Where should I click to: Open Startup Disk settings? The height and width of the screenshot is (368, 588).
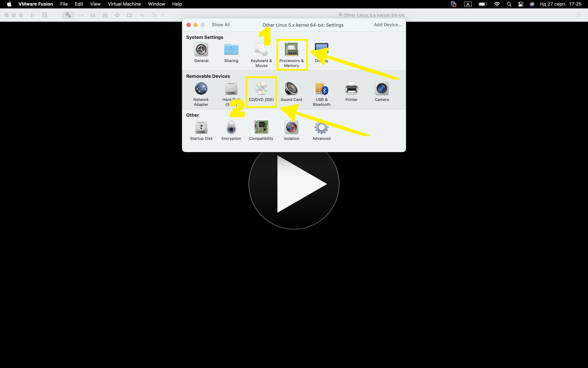tap(201, 131)
